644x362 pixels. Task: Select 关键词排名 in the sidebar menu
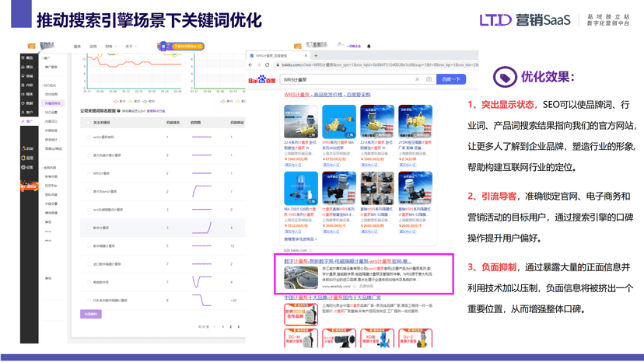point(53,103)
